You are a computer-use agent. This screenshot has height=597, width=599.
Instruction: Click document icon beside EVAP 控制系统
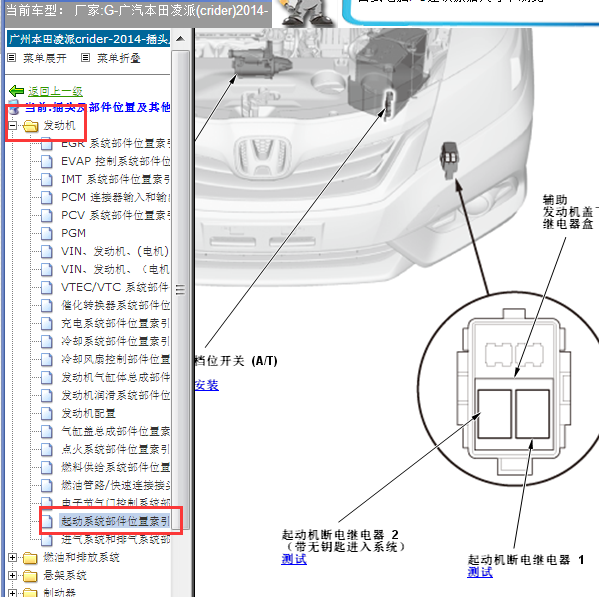click(x=47, y=161)
